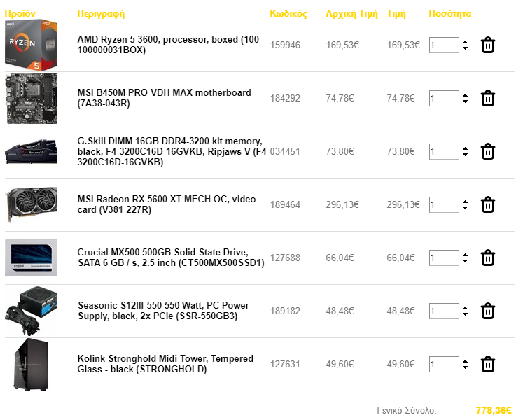
Task: Open G.Skill DIMM 16GB DDR4-3200 description
Action: (x=174, y=151)
